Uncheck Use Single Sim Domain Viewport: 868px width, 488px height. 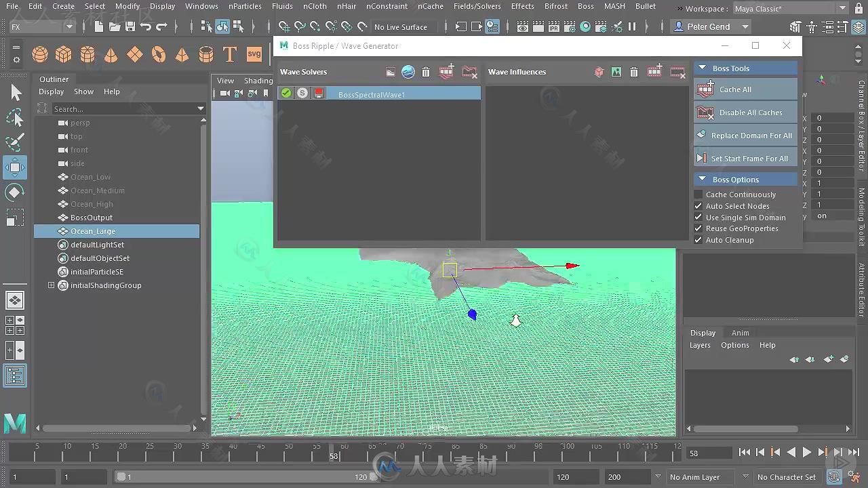click(x=698, y=218)
